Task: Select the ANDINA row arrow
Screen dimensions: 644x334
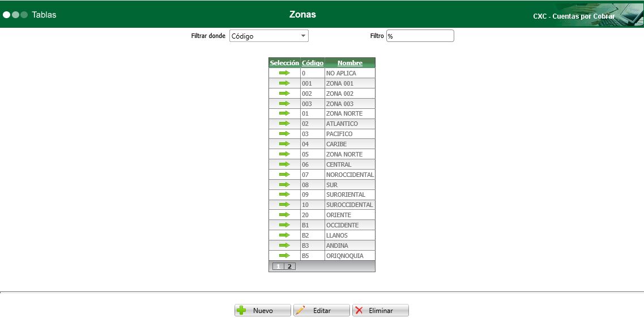Action: click(x=284, y=245)
